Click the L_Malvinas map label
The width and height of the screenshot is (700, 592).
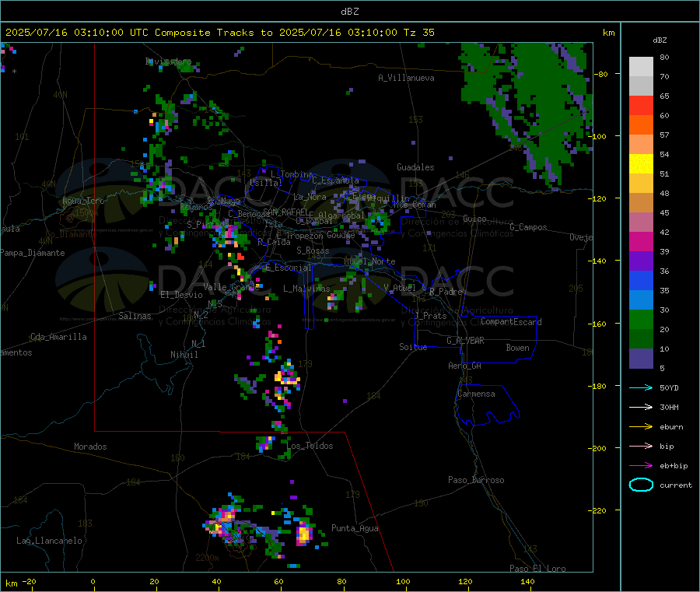click(x=306, y=289)
